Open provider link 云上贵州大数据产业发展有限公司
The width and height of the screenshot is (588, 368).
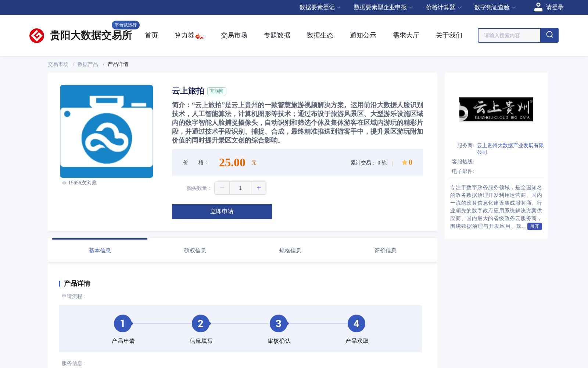[x=510, y=149]
